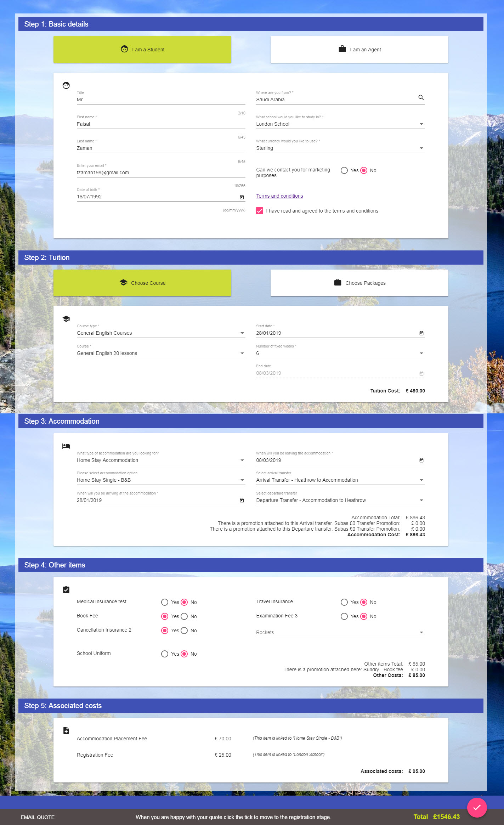Open the departure transfer dropdown
The image size is (504, 825).
[x=340, y=500]
